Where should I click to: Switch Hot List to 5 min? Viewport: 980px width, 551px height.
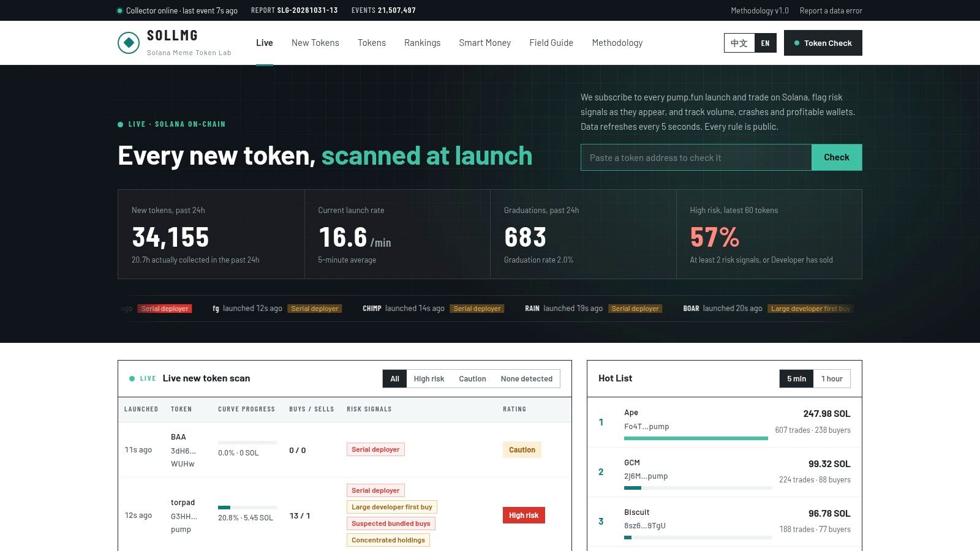click(x=796, y=379)
